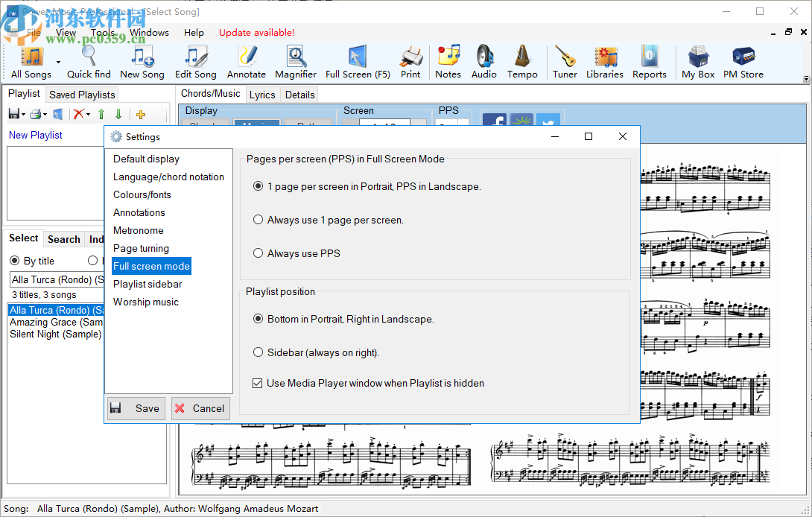This screenshot has width=812, height=517.
Task: Click Save in the Settings dialog
Action: 136,408
